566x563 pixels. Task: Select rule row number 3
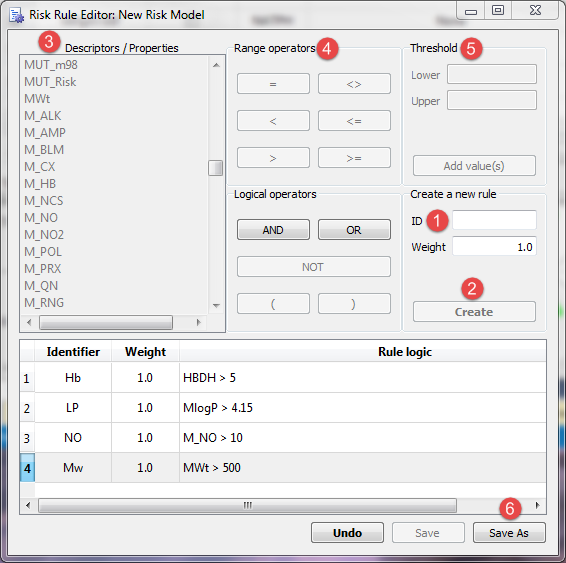pyautogui.click(x=27, y=438)
